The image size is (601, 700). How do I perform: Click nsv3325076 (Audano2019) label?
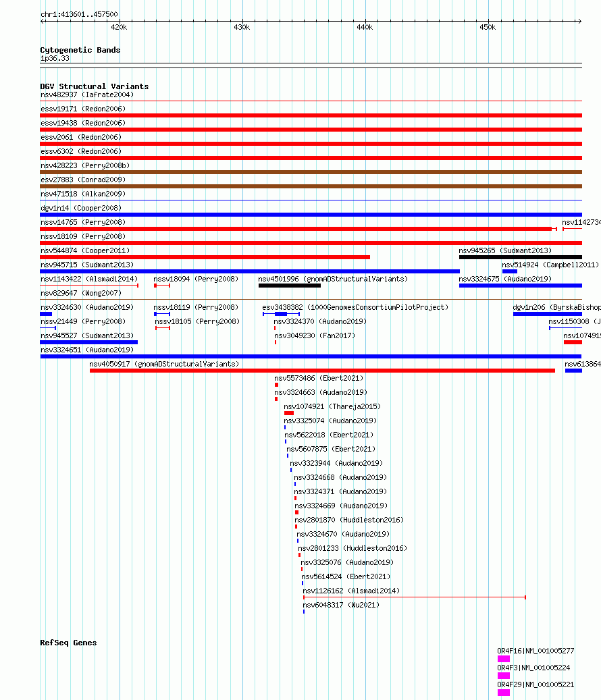click(347, 562)
